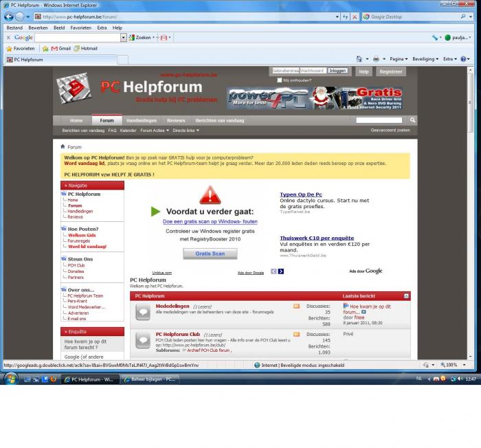The width and height of the screenshot is (481, 448).
Task: Click previous-ad arrow in Google ads
Action: (273, 271)
